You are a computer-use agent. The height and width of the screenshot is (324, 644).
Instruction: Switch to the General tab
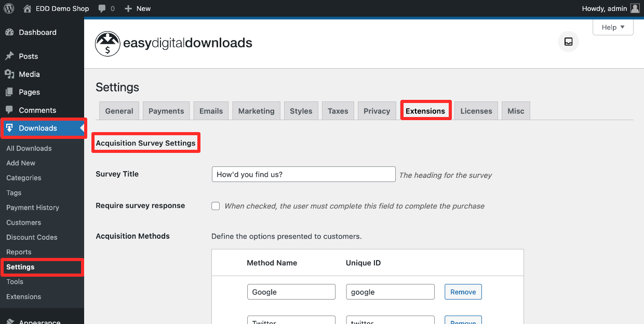click(119, 111)
